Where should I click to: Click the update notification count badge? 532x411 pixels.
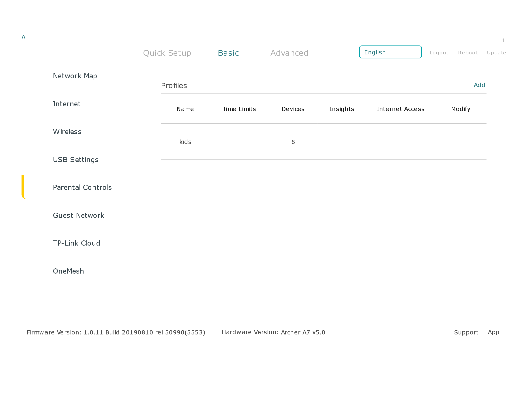pyautogui.click(x=503, y=41)
